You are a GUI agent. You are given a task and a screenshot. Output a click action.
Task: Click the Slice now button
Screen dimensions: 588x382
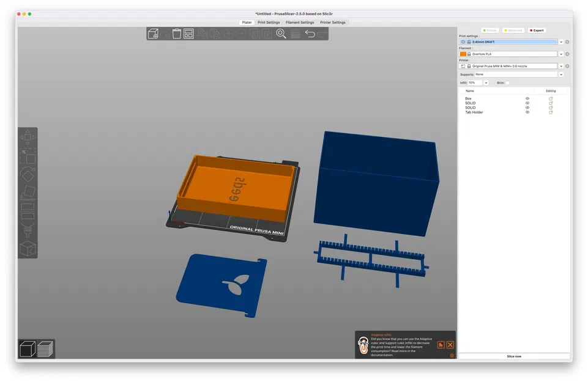(x=514, y=356)
